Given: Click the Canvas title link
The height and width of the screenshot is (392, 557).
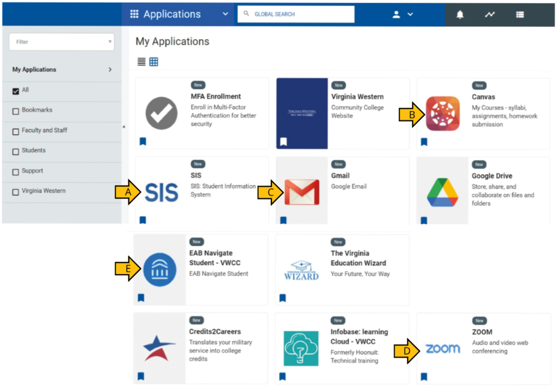Looking at the screenshot, I should tap(483, 97).
